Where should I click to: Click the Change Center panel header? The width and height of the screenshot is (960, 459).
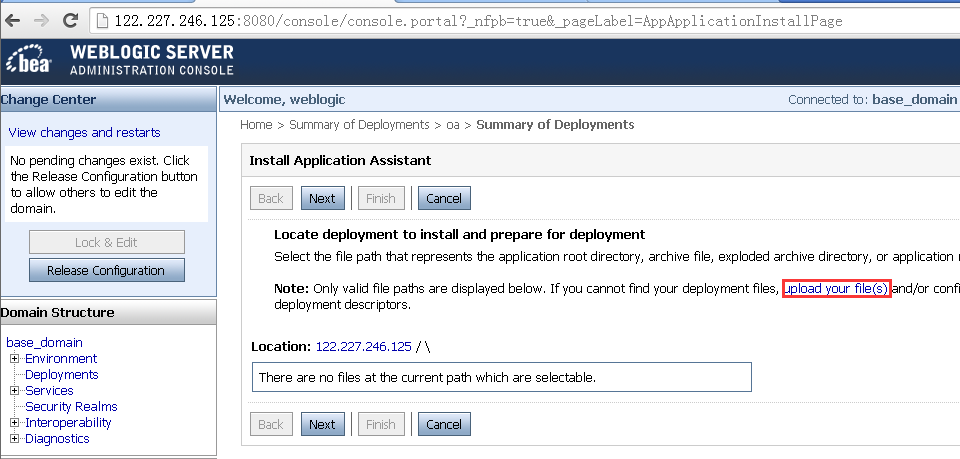click(x=108, y=100)
